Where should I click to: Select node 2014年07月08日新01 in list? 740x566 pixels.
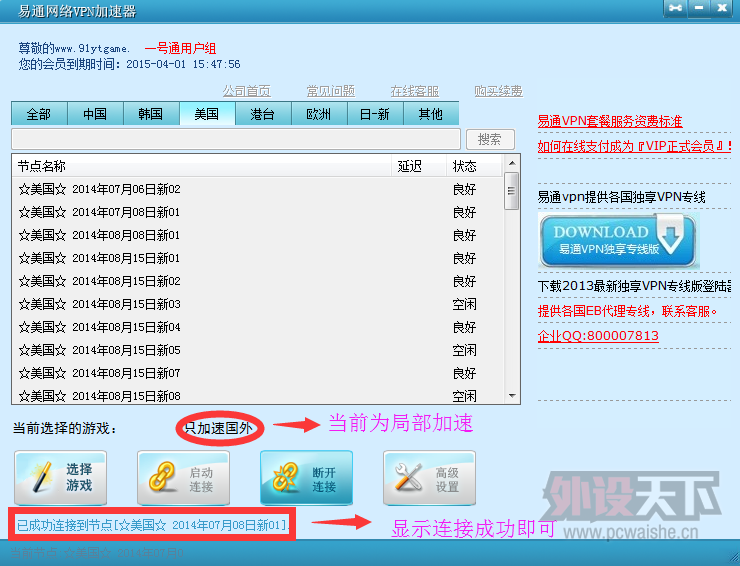258,212
